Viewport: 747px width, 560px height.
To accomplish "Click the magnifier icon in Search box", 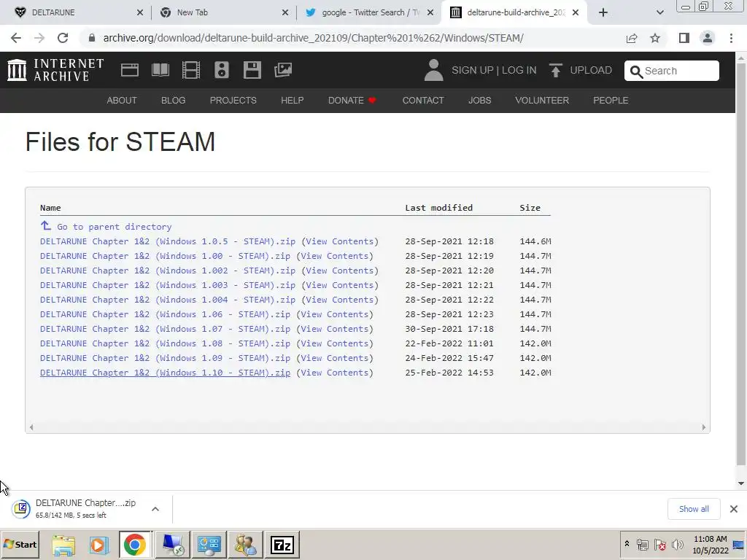I will point(636,71).
